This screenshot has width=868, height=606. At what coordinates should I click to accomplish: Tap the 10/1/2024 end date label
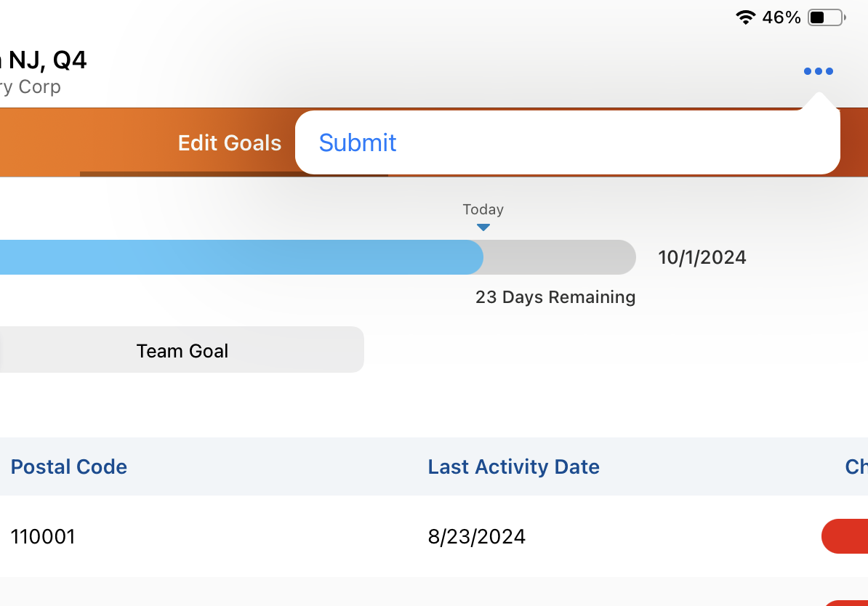[x=702, y=257]
